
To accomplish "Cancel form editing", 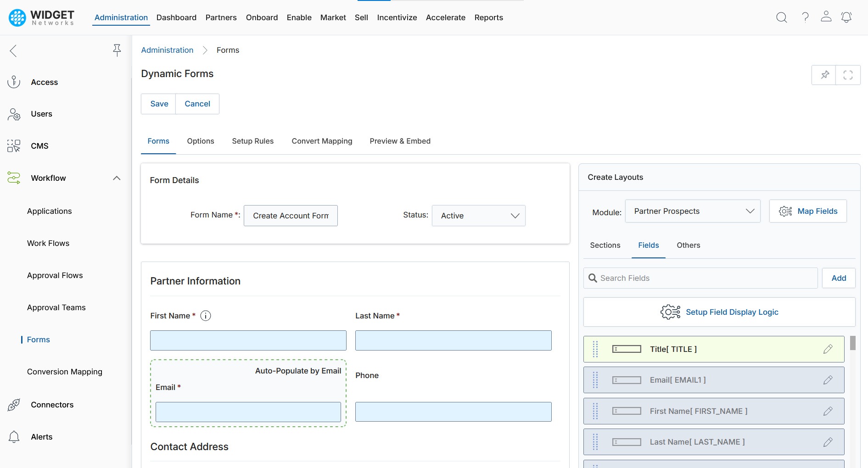I will pyautogui.click(x=197, y=104).
